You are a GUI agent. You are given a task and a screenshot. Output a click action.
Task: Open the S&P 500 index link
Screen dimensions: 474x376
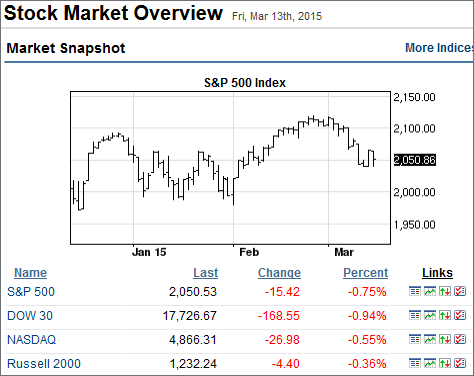31,292
